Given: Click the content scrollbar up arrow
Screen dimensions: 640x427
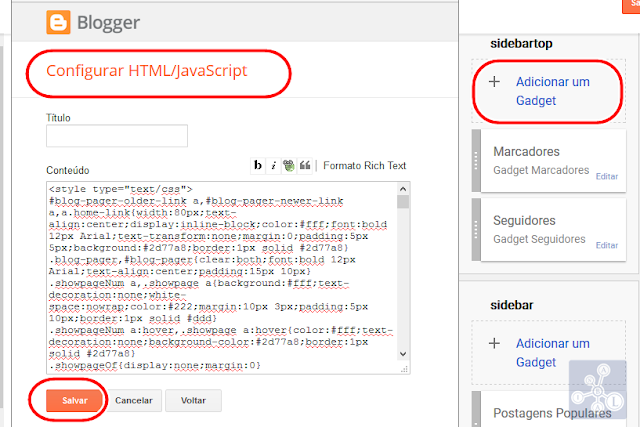Looking at the screenshot, I should point(403,189).
